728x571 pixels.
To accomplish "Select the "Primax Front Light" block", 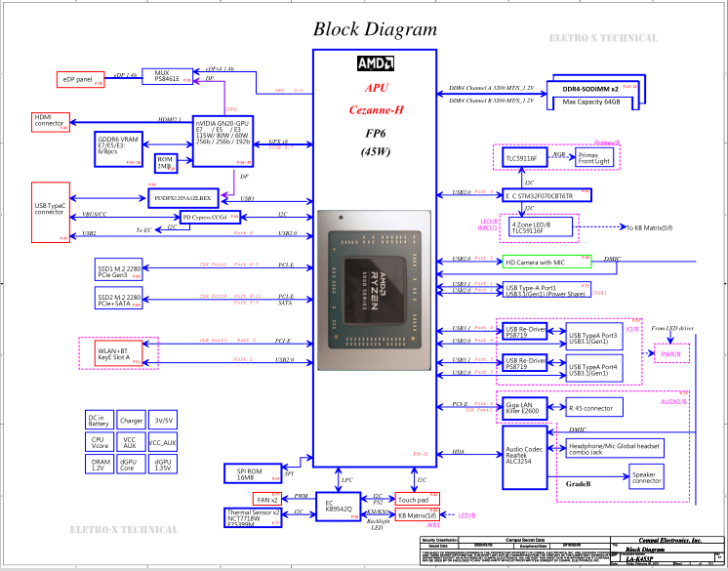I will tap(594, 158).
